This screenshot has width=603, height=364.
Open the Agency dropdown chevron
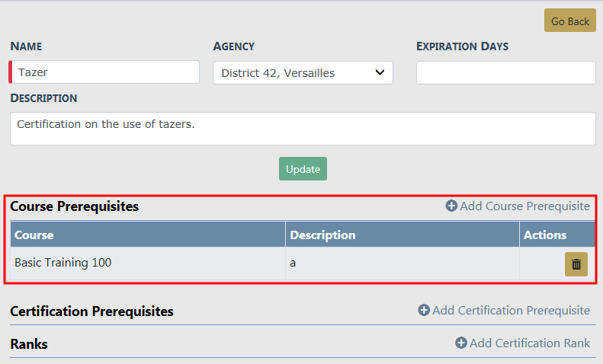click(380, 73)
